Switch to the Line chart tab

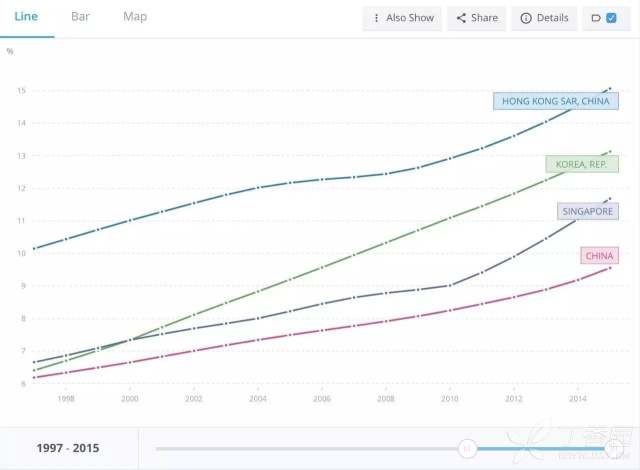pyautogui.click(x=26, y=17)
